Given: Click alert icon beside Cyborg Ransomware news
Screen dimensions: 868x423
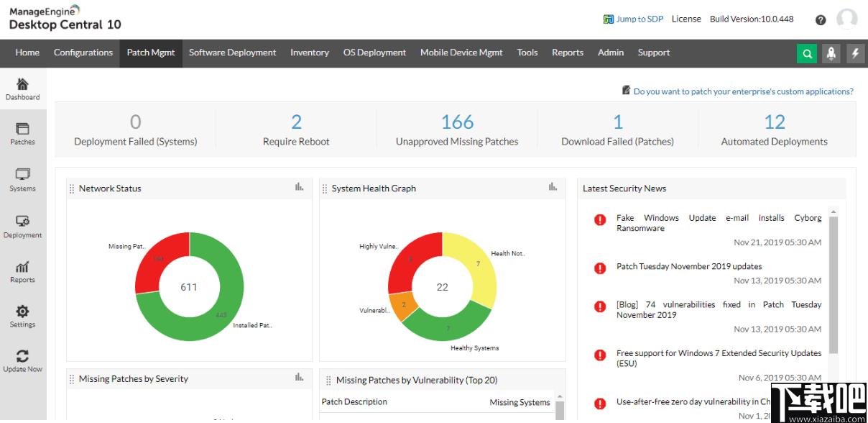Looking at the screenshot, I should 600,220.
